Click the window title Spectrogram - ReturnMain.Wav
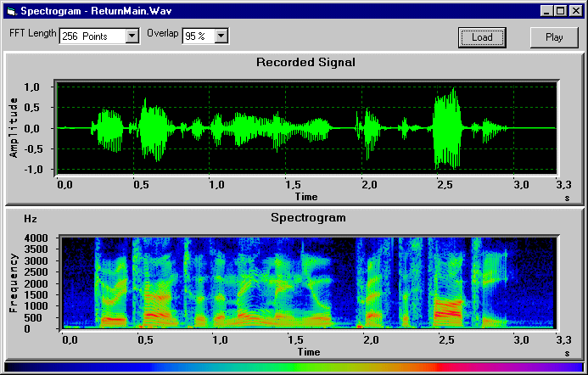This screenshot has height=375, width=588. point(96,11)
